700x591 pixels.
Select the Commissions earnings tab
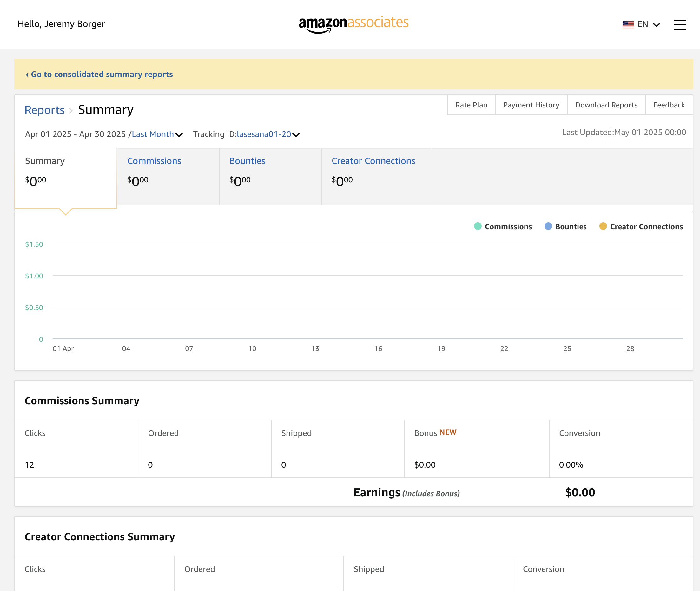[x=168, y=177]
